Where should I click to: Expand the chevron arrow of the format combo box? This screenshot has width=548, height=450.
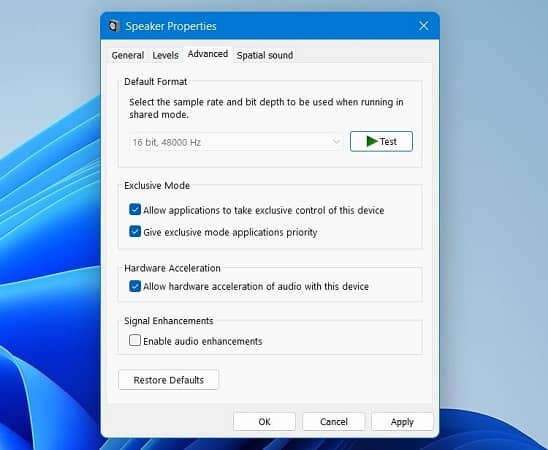click(x=336, y=141)
